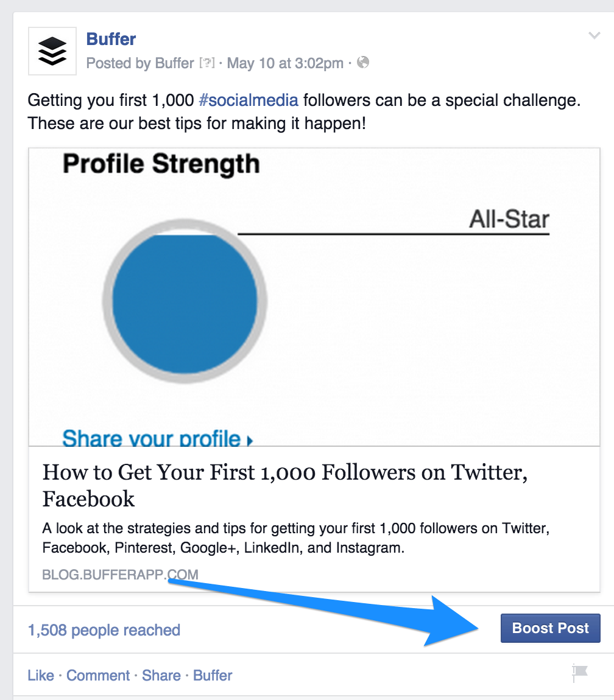Open the post options chevron at top right

pos(595,35)
